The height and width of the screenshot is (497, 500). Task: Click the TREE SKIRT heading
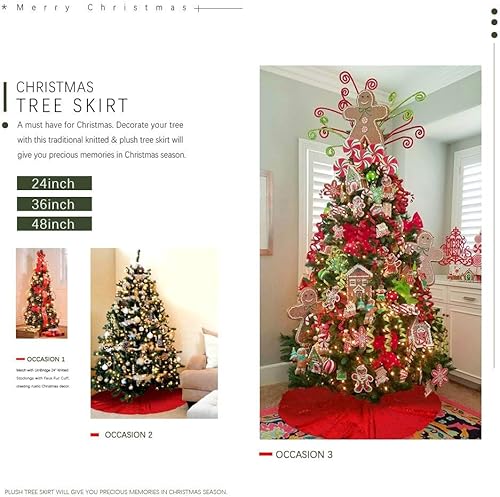pyautogui.click(x=72, y=105)
